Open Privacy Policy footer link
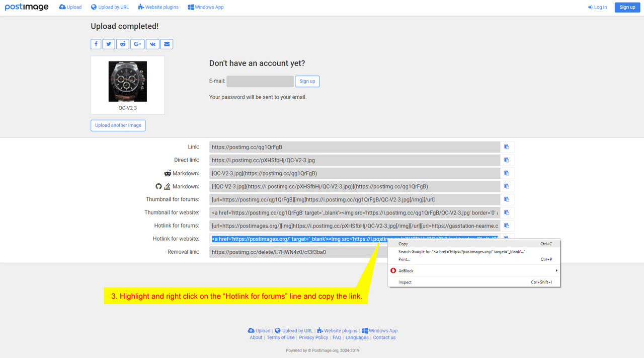The image size is (644, 358). (x=313, y=337)
